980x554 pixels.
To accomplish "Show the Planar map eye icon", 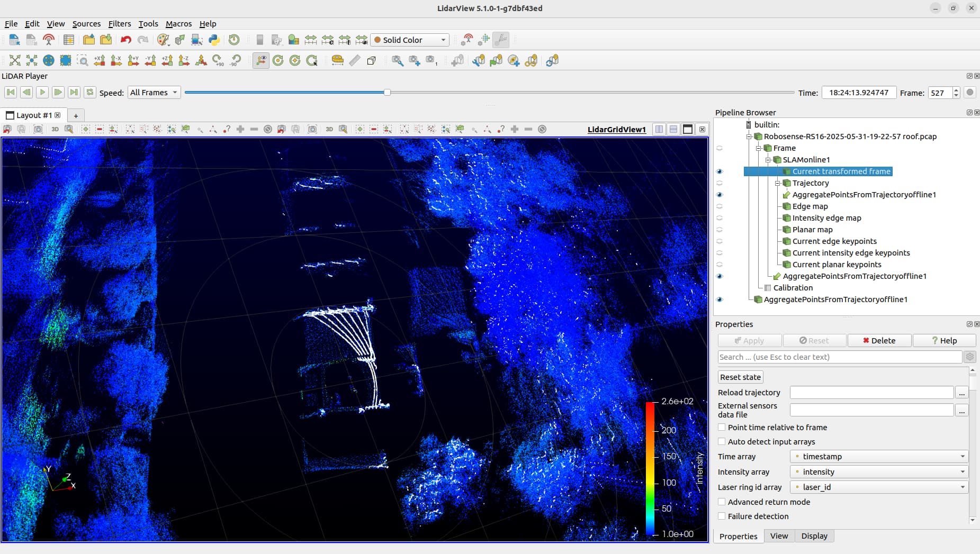I will click(720, 230).
